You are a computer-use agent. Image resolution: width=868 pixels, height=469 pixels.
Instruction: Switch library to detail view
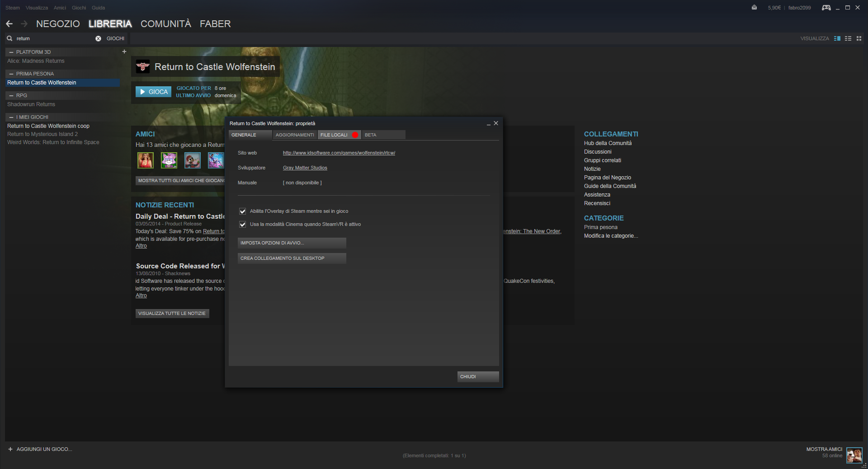(x=837, y=38)
